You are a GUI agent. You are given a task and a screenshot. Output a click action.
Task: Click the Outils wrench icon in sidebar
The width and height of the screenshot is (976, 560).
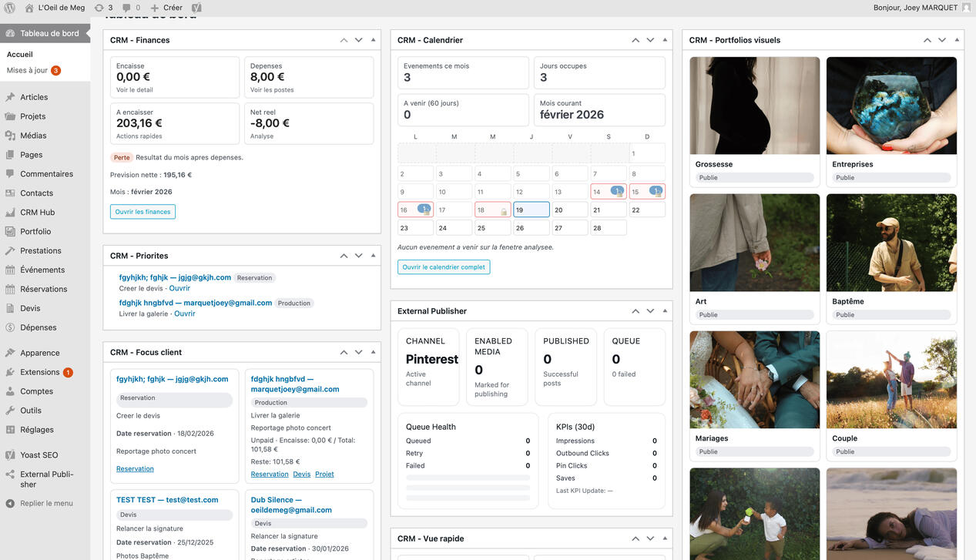(x=10, y=411)
